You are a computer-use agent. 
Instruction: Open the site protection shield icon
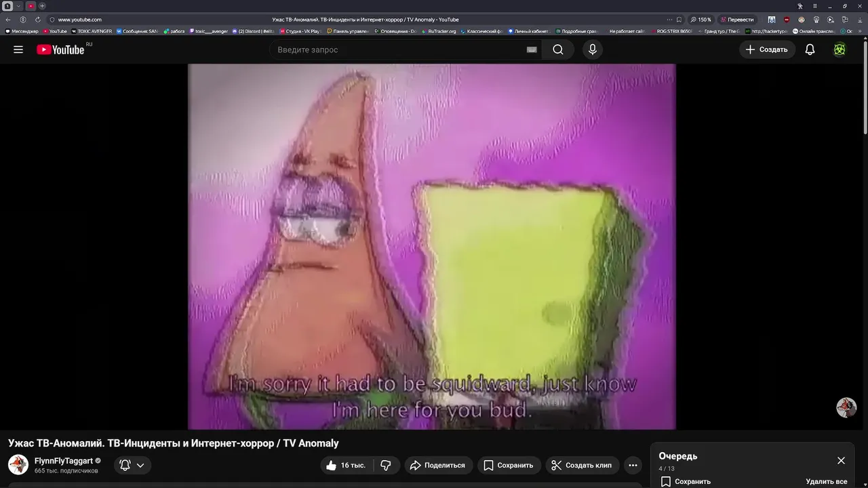coord(52,20)
